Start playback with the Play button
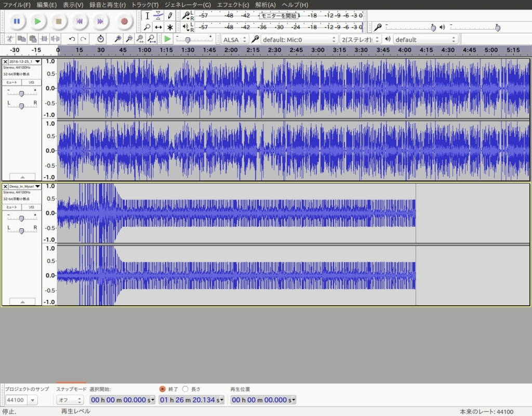This screenshot has width=532, height=416. (x=37, y=21)
